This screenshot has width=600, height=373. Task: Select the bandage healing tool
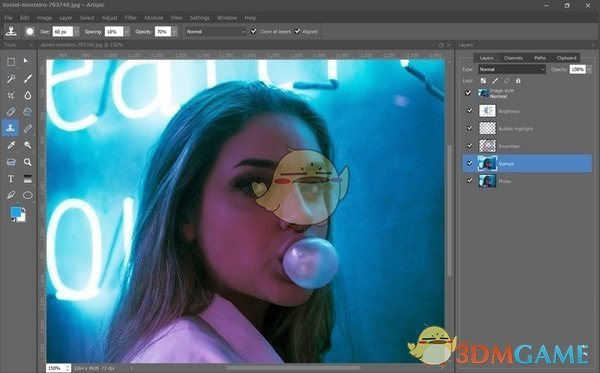click(28, 129)
